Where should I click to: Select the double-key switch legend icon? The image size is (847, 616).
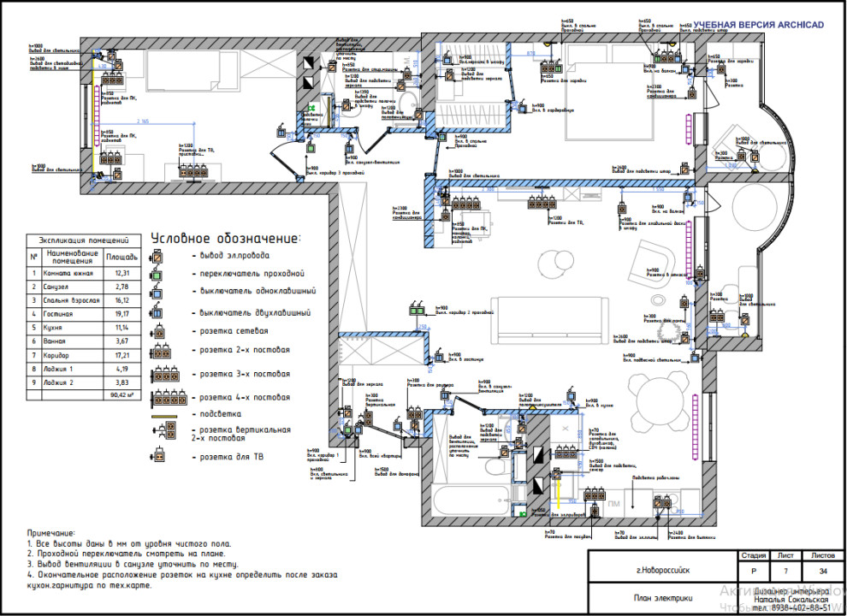[157, 312]
